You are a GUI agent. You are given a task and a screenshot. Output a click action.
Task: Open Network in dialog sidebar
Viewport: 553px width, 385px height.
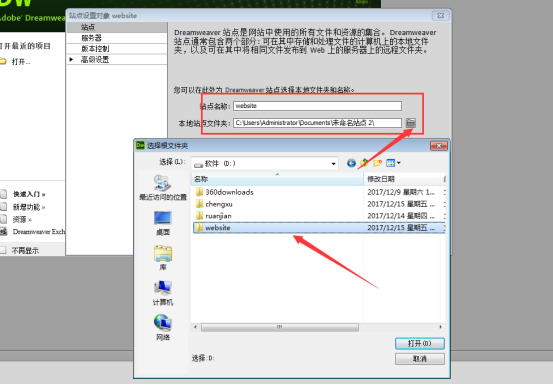click(x=163, y=328)
